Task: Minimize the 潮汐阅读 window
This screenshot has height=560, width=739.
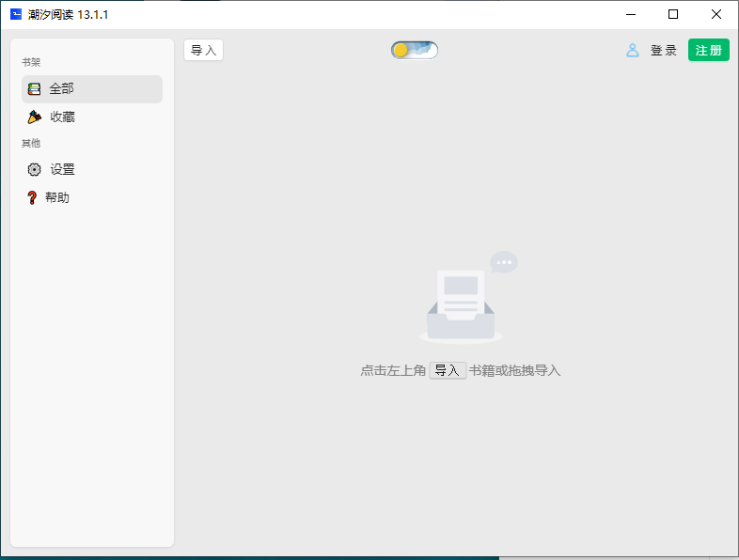Action: [x=631, y=15]
